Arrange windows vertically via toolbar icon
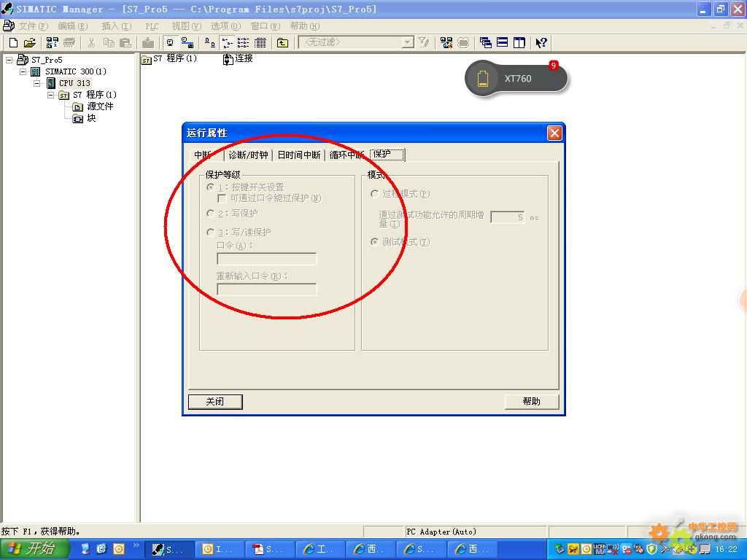This screenshot has height=560, width=747. (x=519, y=43)
